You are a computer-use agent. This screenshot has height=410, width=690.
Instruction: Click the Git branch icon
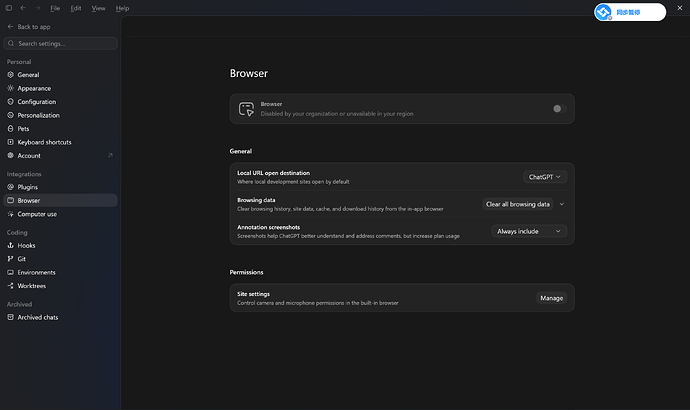[x=11, y=259]
